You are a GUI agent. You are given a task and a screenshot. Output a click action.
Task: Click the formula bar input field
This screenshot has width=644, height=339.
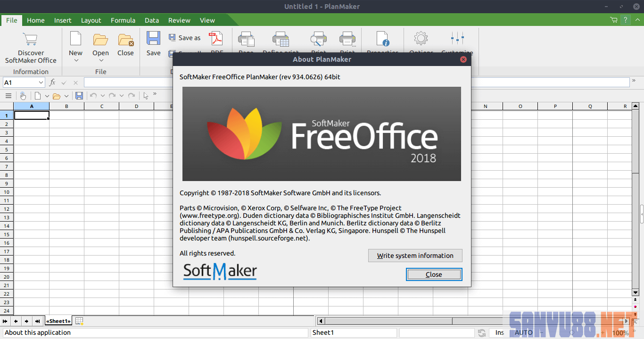pyautogui.click(x=356, y=83)
